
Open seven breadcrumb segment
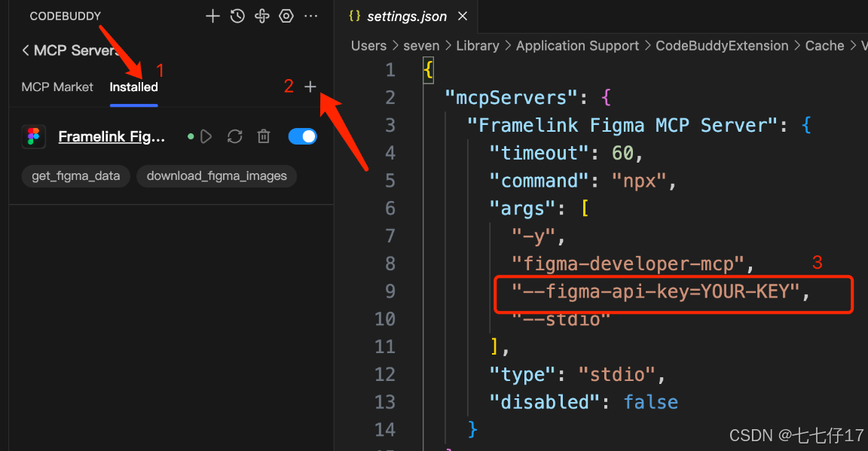coord(421,46)
